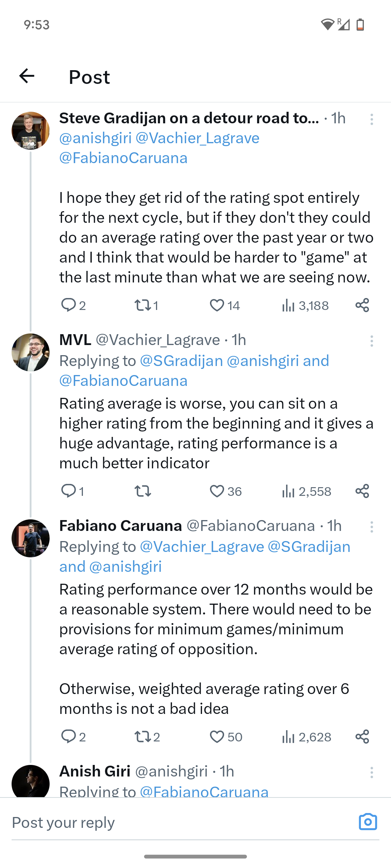Viewport: 391px width, 868px height.
Task: Open the comment icon on Steve Gradijan's post
Action: tap(68, 306)
